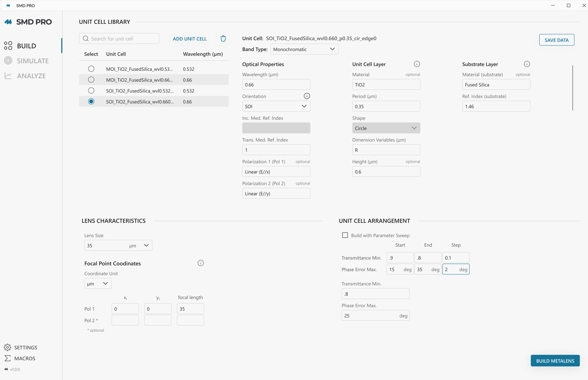588x380 pixels.
Task: Enable Build with Parameter Sweep checkbox
Action: point(345,235)
